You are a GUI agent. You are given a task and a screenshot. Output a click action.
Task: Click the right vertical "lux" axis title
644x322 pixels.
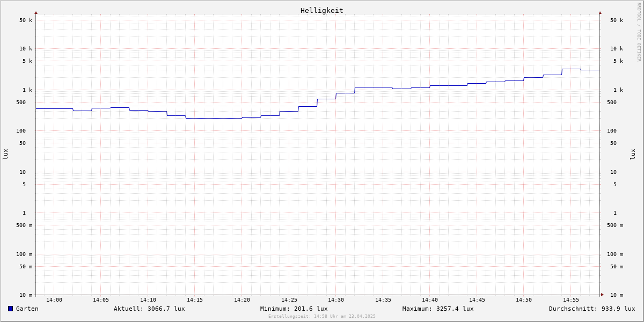pos(633,155)
